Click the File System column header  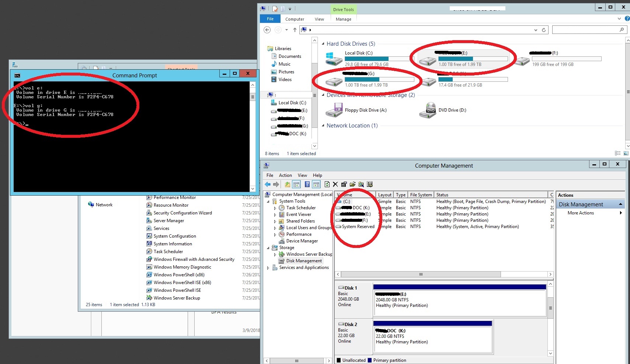click(421, 195)
